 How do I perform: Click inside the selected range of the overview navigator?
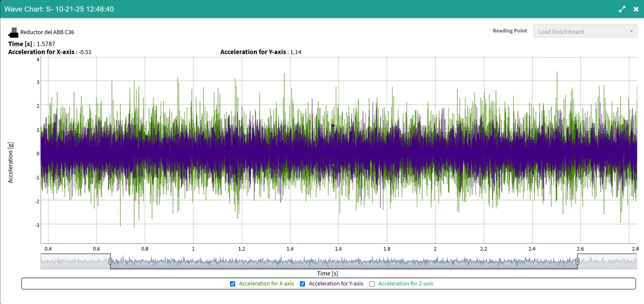(344, 261)
